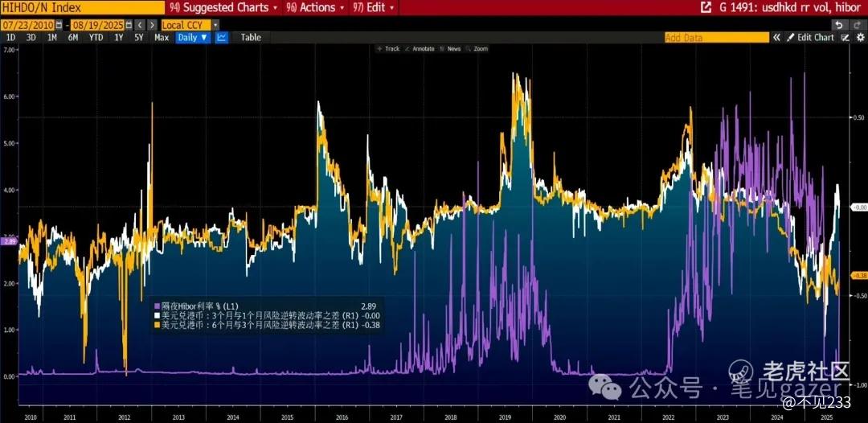Enable Track crosshair tool

click(388, 49)
